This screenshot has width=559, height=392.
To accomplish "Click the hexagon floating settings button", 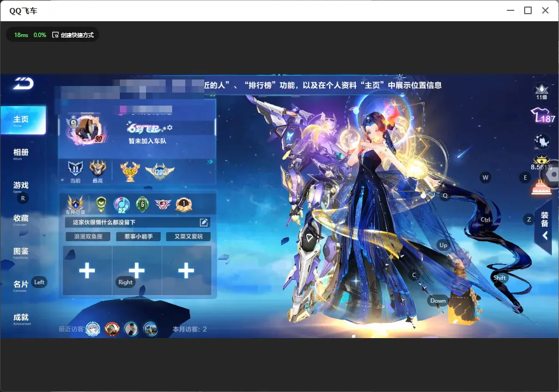I will point(551,175).
